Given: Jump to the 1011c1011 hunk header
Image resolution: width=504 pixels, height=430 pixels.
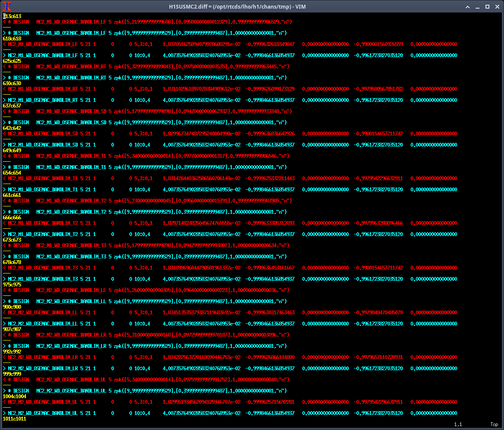Looking at the screenshot, I should tap(14, 419).
